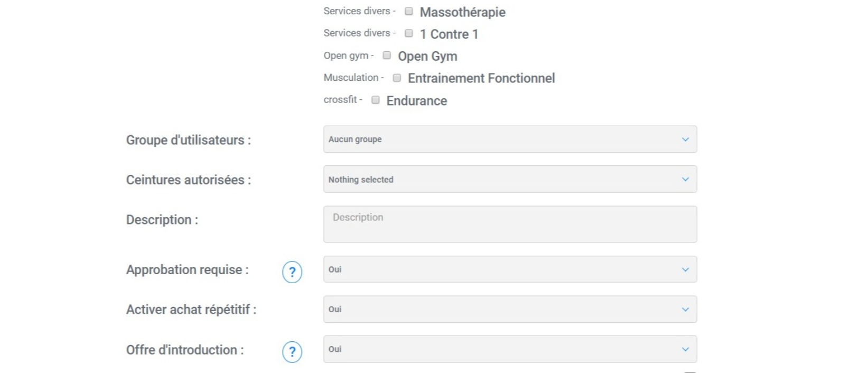This screenshot has width=868, height=373.
Task: Select the Entrainement Fonctionnel checkbox
Action: (x=397, y=78)
